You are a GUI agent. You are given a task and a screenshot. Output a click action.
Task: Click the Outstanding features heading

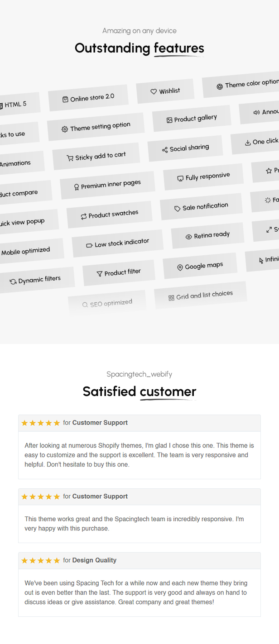[x=139, y=48]
